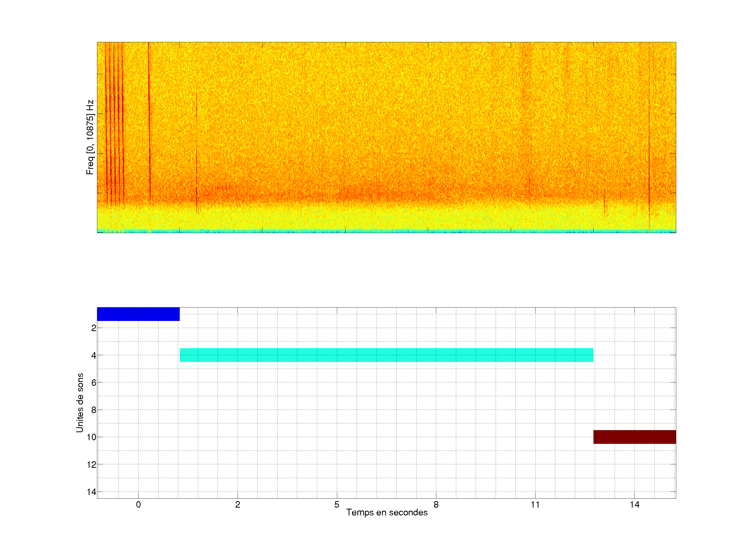Click the cyan sound unit bar
Viewport: 747px width, 560px height.
click(x=386, y=355)
